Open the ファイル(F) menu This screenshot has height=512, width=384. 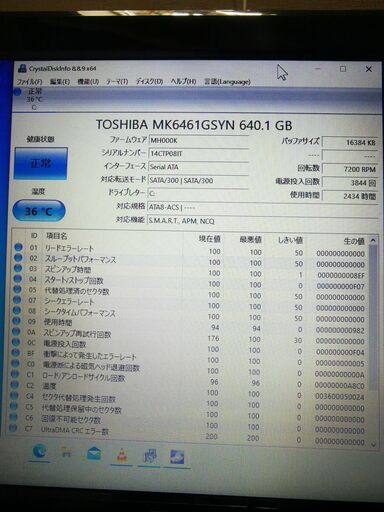[29, 82]
